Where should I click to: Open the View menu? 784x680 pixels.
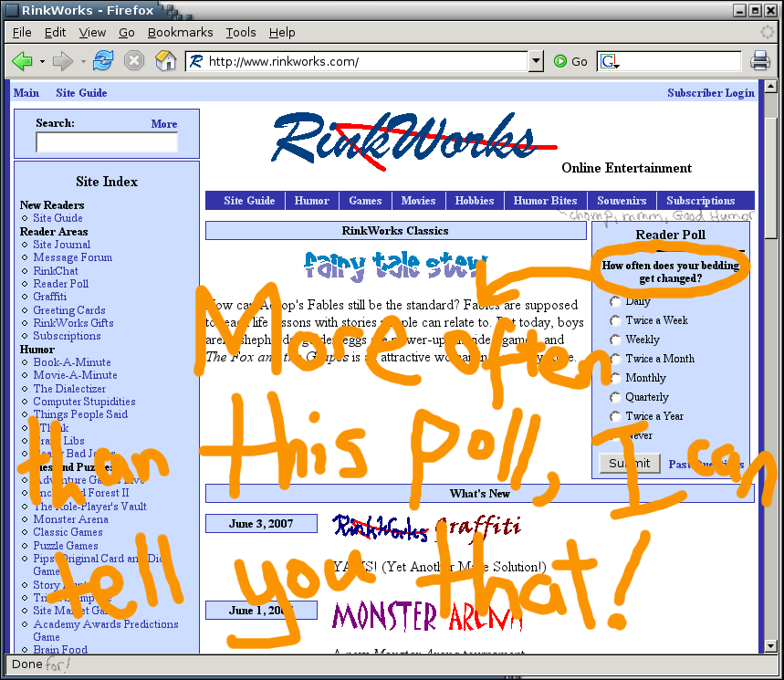[92, 33]
